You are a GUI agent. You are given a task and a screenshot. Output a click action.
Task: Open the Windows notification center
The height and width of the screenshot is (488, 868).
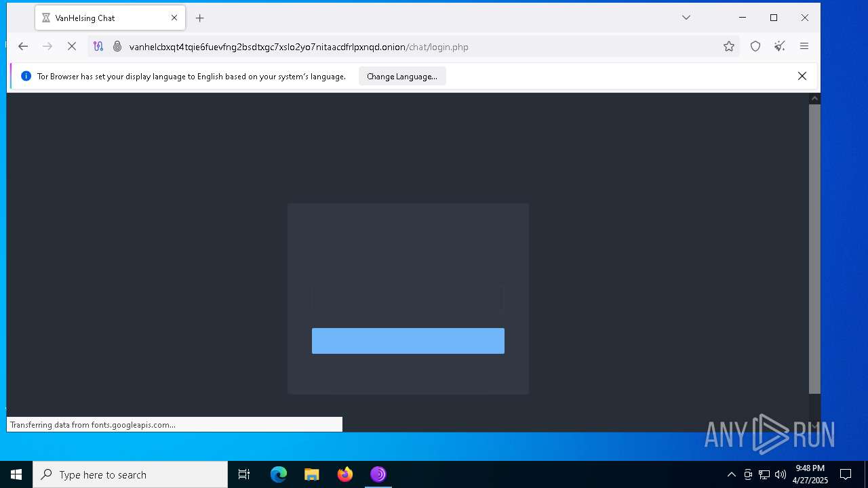click(x=846, y=474)
